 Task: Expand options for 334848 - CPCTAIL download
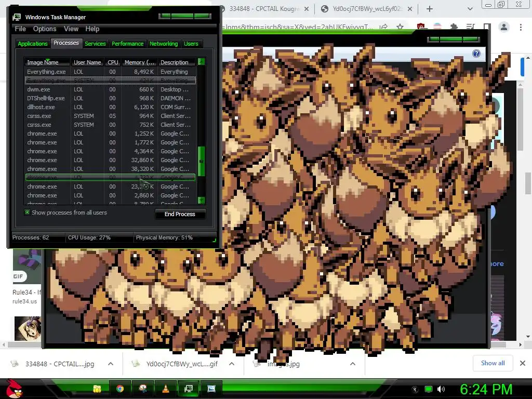pos(111,364)
